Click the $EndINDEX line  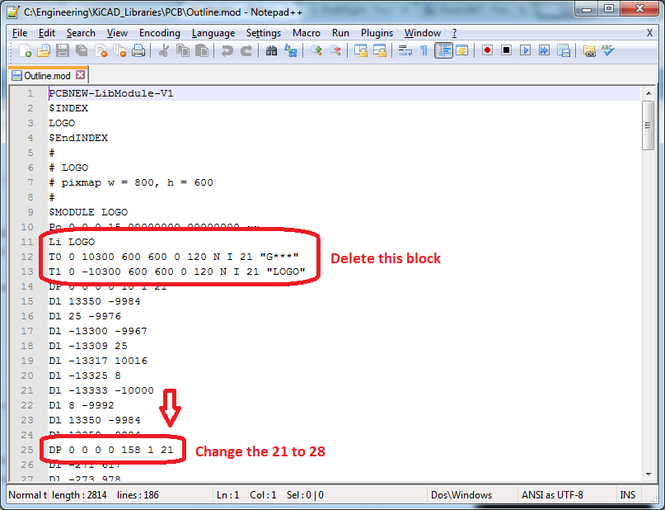(78, 138)
